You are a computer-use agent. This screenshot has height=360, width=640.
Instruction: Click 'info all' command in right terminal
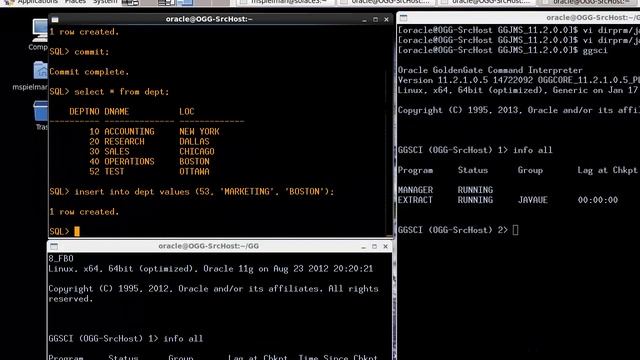click(533, 150)
